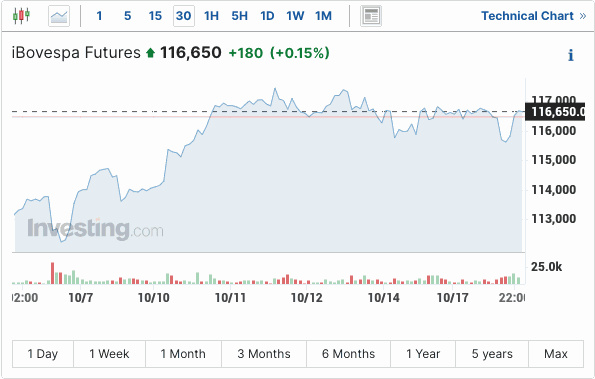Click the 25.0k volume axis label
This screenshot has width=595, height=379.
546,267
